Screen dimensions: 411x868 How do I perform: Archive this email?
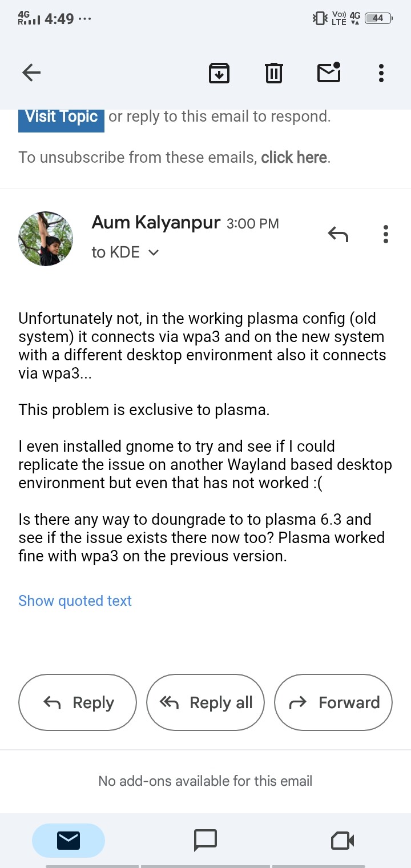click(x=219, y=73)
